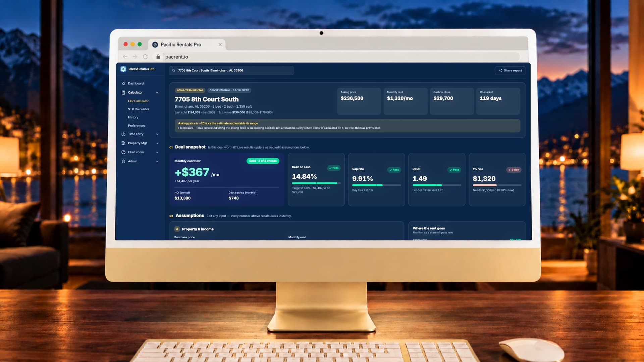Click the Pacific Rentals Pro logo icon
Screen dimensions: 644x362
point(123,69)
